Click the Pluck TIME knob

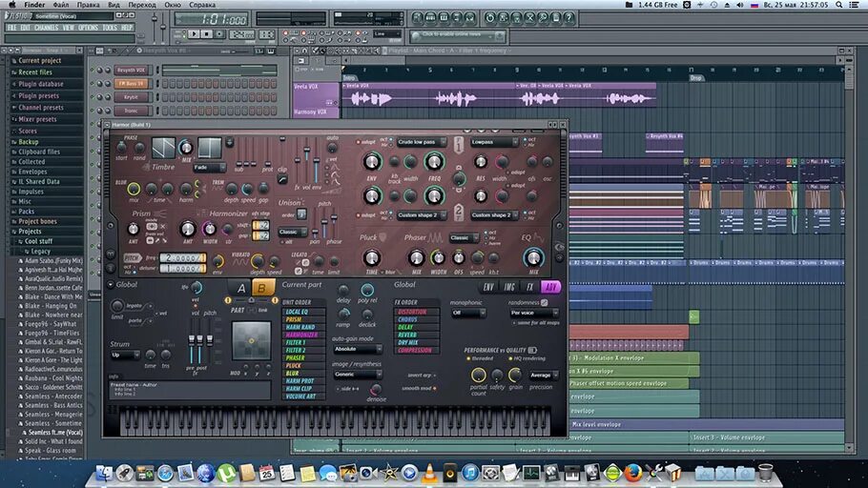371,257
